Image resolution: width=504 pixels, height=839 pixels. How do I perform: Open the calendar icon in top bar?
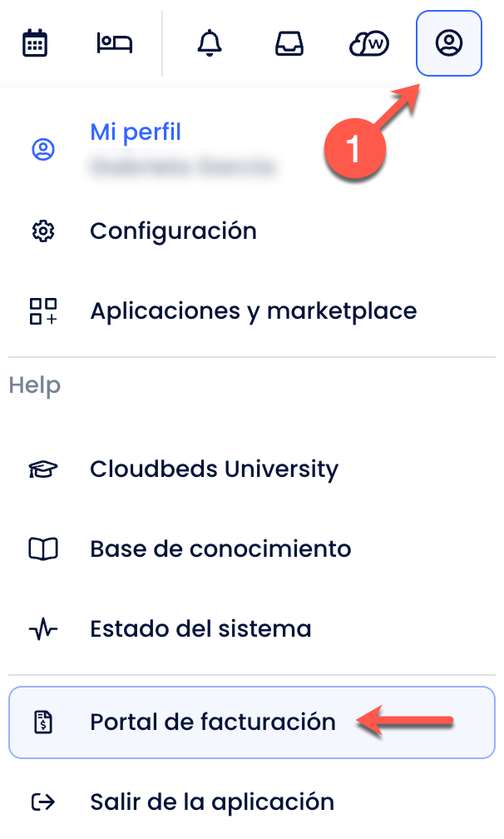click(x=35, y=43)
